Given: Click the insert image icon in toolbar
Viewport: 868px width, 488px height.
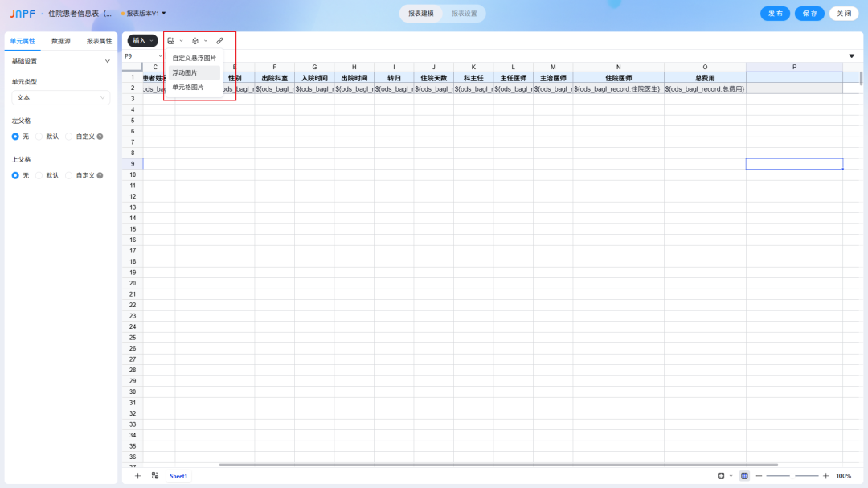Looking at the screenshot, I should 171,41.
